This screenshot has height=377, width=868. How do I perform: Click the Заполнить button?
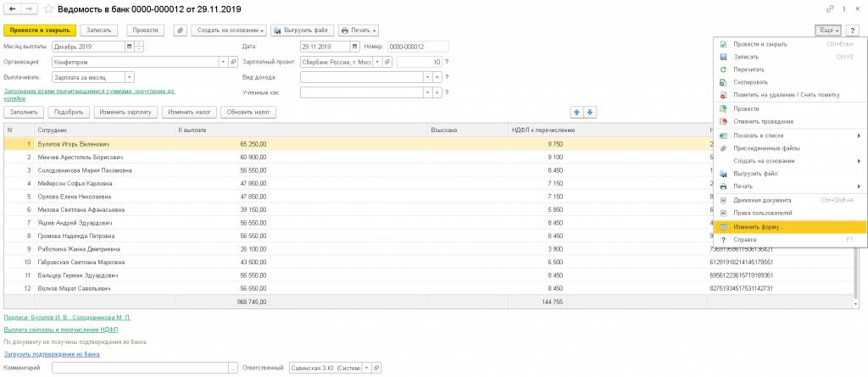click(x=24, y=113)
